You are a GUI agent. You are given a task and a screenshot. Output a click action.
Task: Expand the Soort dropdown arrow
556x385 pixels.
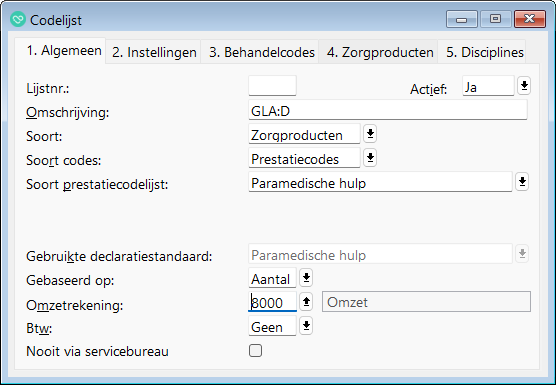coord(370,134)
